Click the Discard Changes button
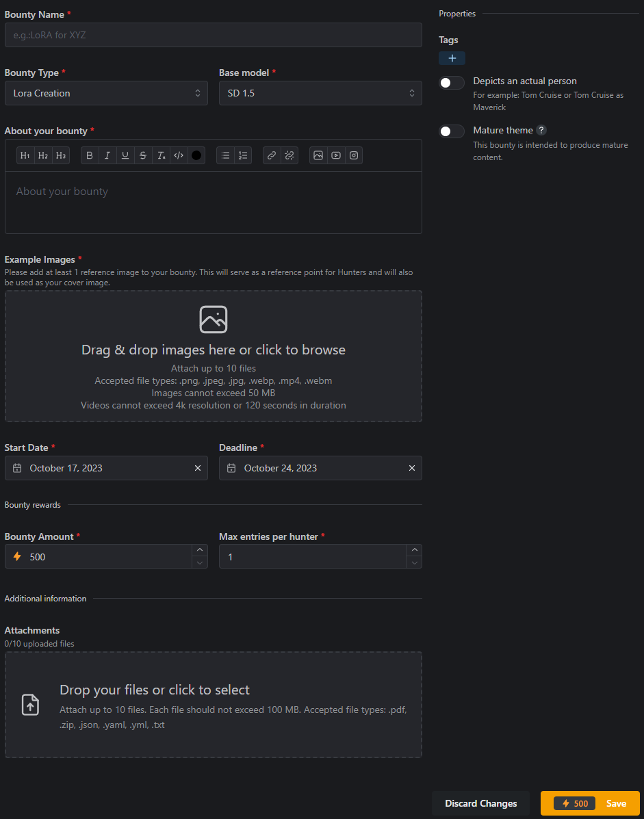Screen dimensions: 644x819 coord(480,803)
